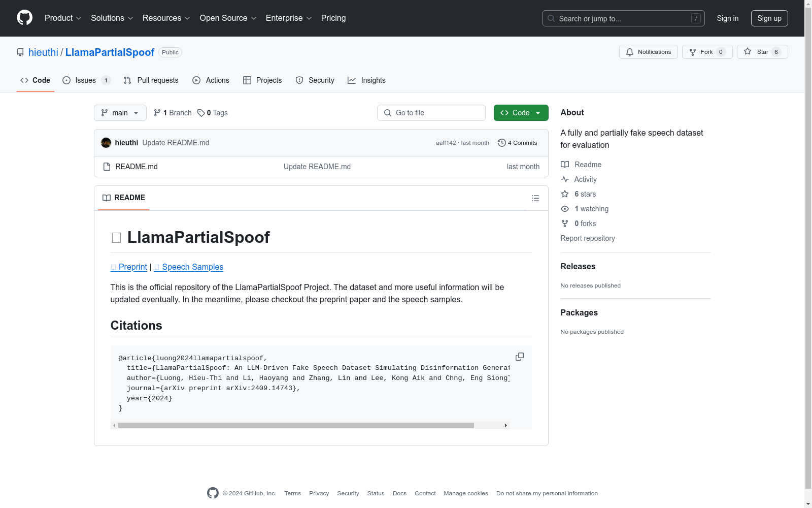Click the branch icon beside 1 Branch
The height and width of the screenshot is (508, 812).
pos(157,113)
